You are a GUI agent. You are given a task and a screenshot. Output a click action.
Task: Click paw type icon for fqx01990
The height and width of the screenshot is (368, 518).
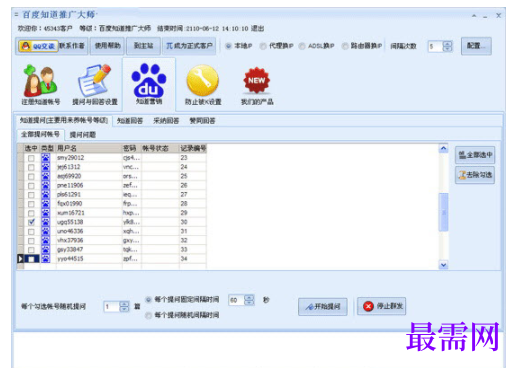(x=46, y=204)
